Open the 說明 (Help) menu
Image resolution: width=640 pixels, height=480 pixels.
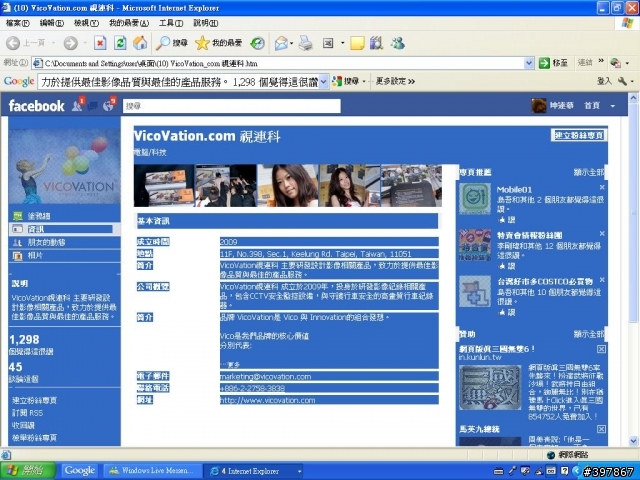tap(206, 23)
